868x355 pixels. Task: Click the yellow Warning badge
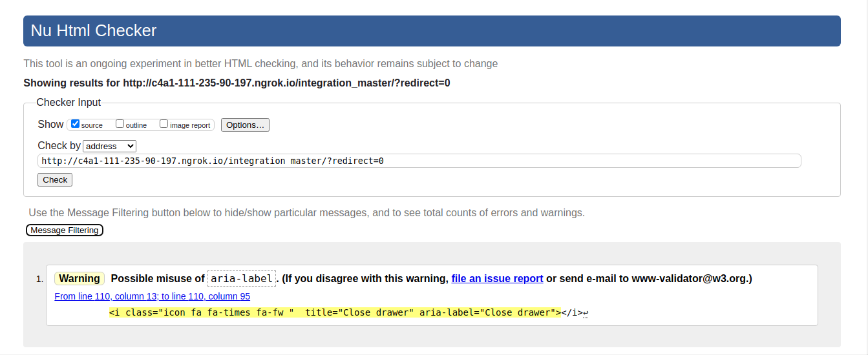79,279
